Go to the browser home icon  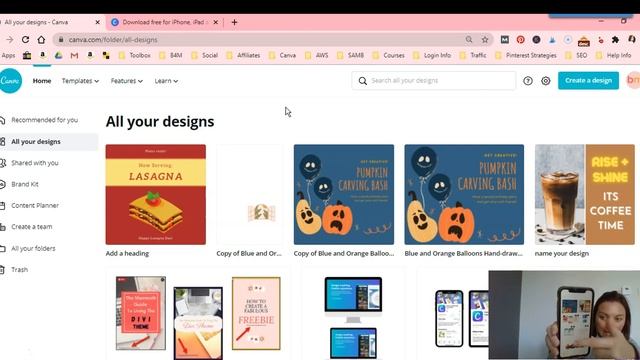[x=41, y=40]
